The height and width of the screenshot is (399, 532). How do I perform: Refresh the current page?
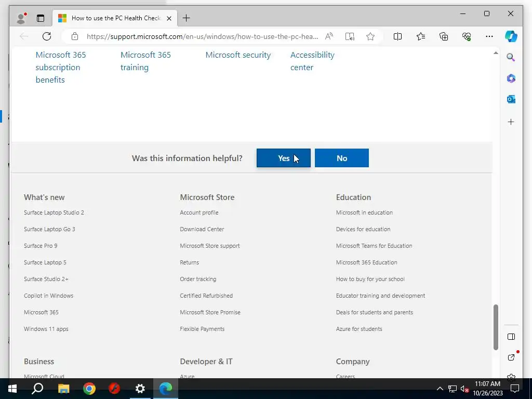(x=47, y=36)
